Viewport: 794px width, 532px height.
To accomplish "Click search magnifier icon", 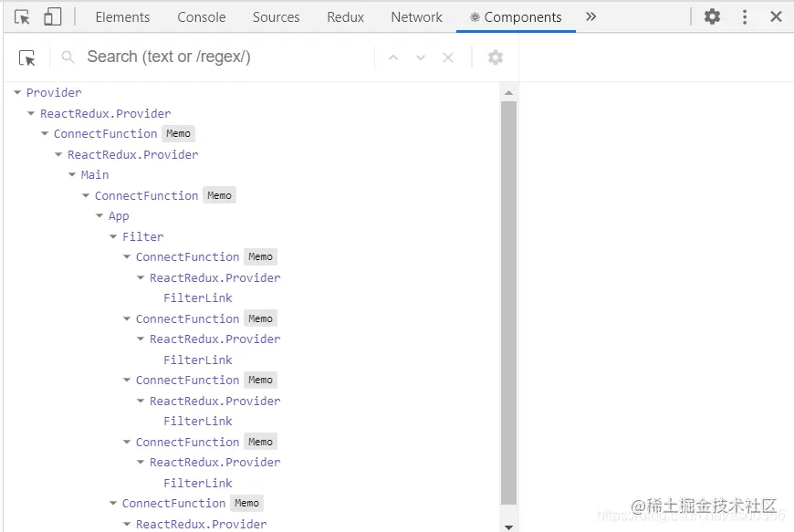I will 68,57.
